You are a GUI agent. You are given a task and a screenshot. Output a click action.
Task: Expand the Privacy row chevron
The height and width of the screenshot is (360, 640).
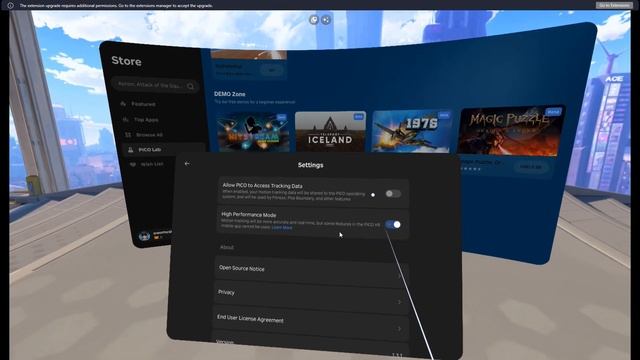pyautogui.click(x=400, y=302)
